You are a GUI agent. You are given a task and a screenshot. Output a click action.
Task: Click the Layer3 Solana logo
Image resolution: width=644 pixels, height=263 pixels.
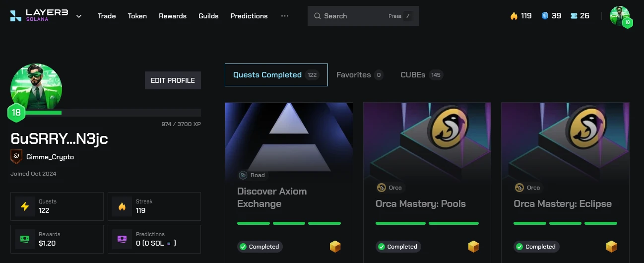(39, 16)
